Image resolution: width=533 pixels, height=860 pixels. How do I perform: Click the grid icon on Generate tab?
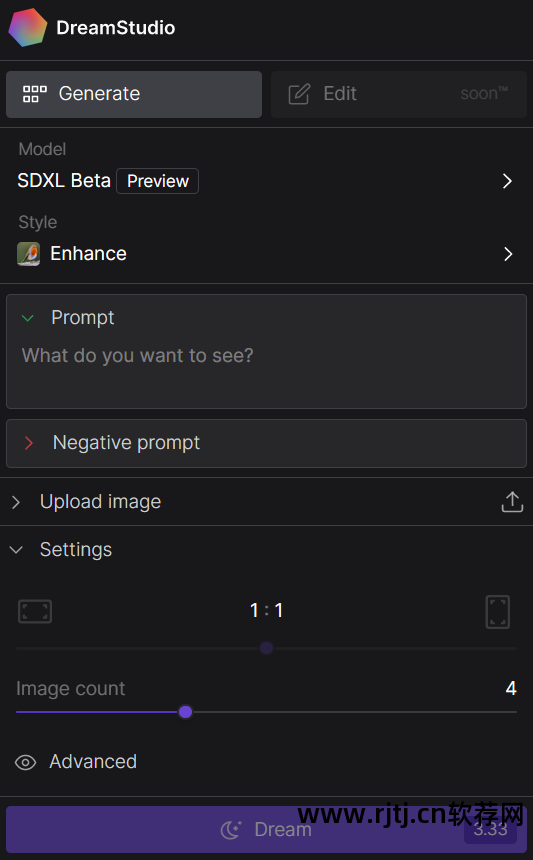tap(35, 94)
